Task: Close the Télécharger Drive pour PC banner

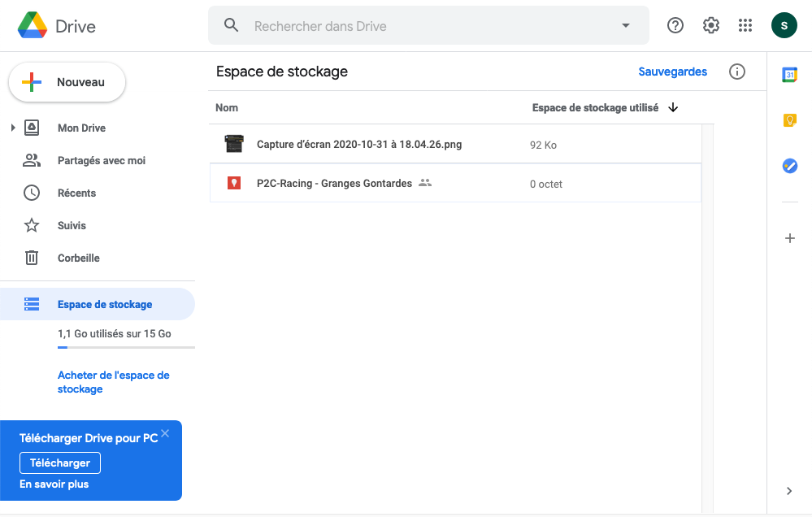Action: pyautogui.click(x=165, y=433)
